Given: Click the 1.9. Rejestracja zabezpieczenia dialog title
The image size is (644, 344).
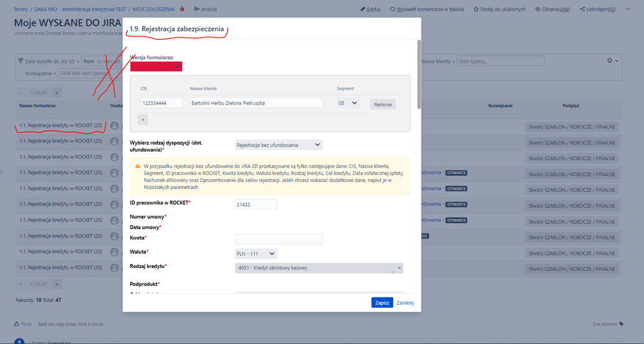Looking at the screenshot, I should (177, 29).
